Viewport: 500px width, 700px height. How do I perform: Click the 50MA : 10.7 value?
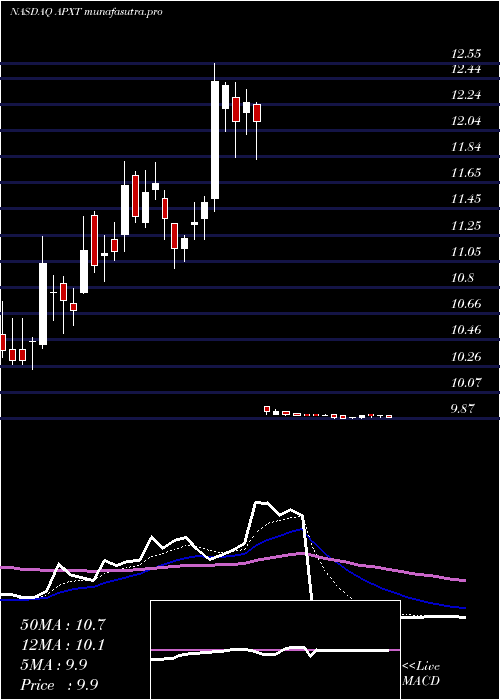click(x=63, y=625)
